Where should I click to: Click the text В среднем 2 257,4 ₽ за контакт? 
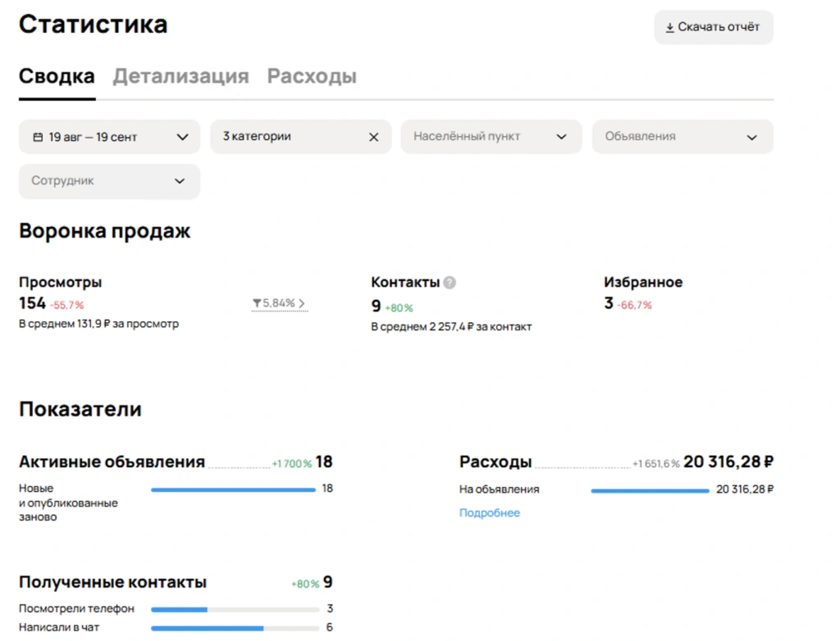451,327
